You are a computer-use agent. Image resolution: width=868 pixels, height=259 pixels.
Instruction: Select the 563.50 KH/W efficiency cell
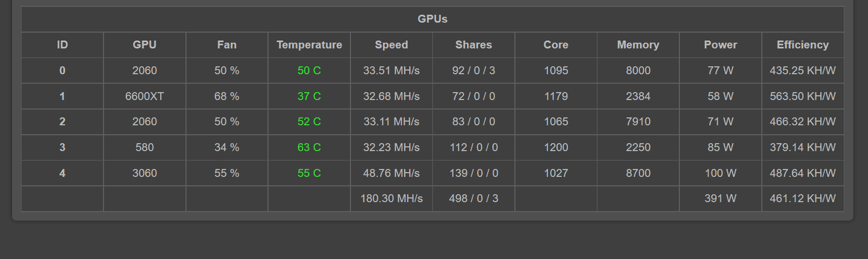click(802, 96)
